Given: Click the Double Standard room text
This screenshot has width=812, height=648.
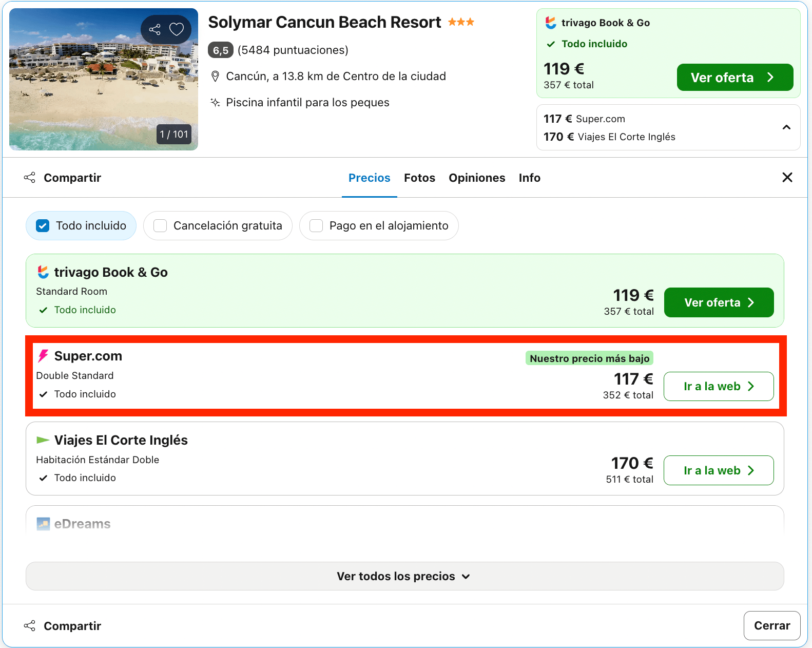Looking at the screenshot, I should (x=75, y=375).
